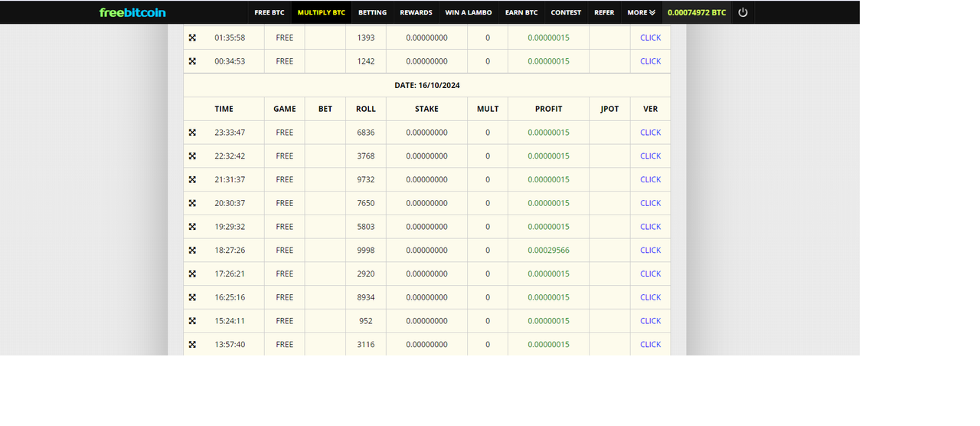Switch to MULTIPLY BTC page

322,12
